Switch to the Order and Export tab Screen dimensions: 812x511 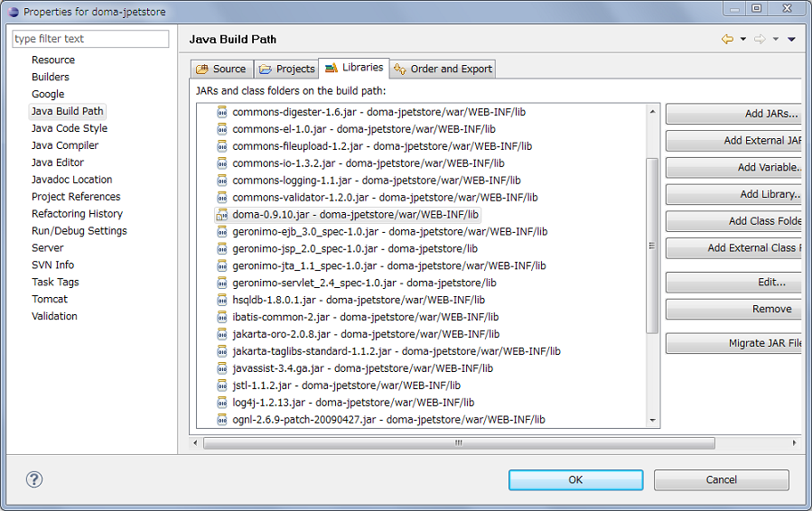(443, 69)
